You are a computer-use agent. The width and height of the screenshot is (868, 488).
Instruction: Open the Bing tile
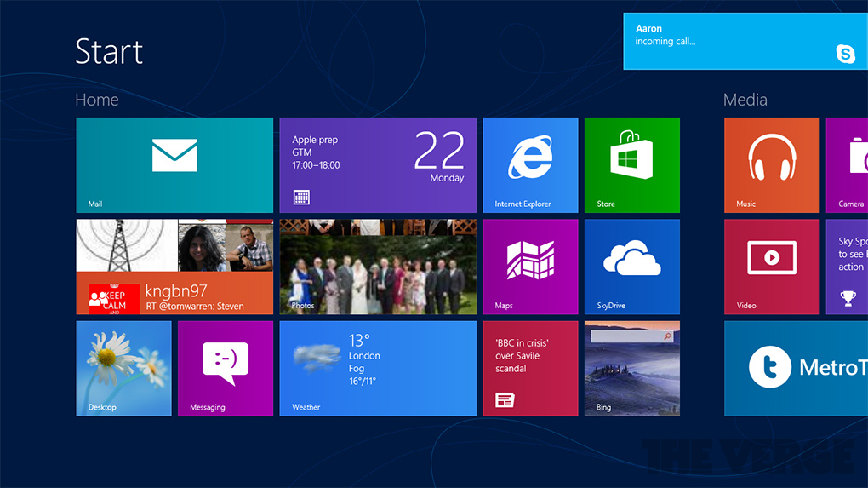(632, 369)
